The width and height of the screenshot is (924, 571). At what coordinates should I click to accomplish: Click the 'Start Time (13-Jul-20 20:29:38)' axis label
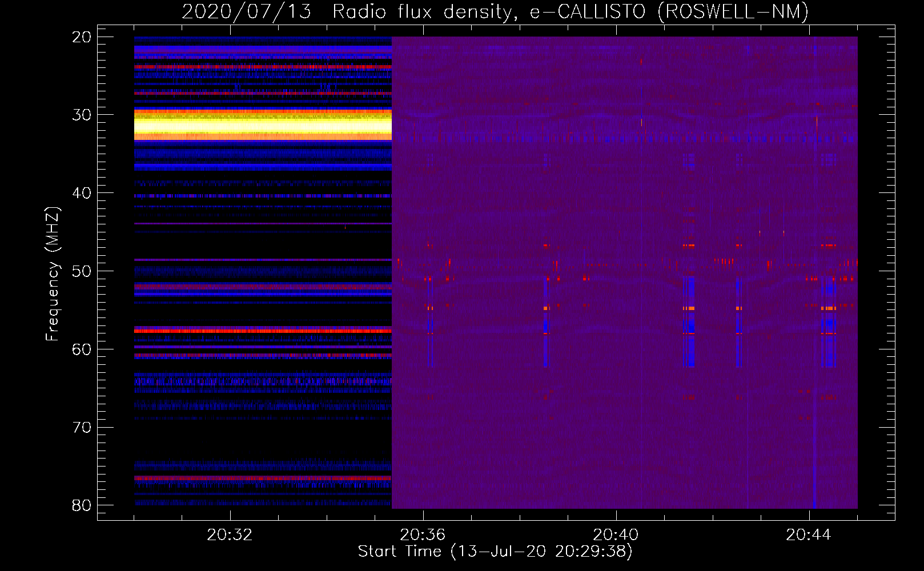point(495,552)
